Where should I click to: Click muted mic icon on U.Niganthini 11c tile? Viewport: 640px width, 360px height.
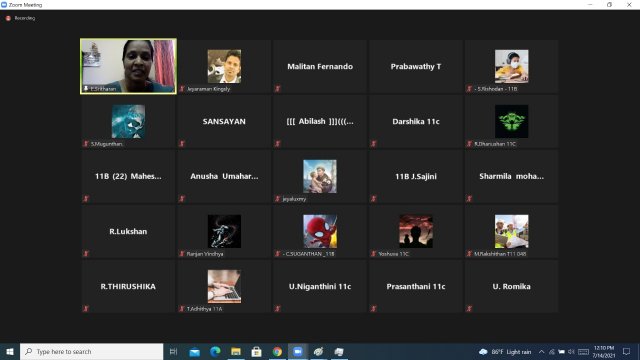[x=278, y=309]
